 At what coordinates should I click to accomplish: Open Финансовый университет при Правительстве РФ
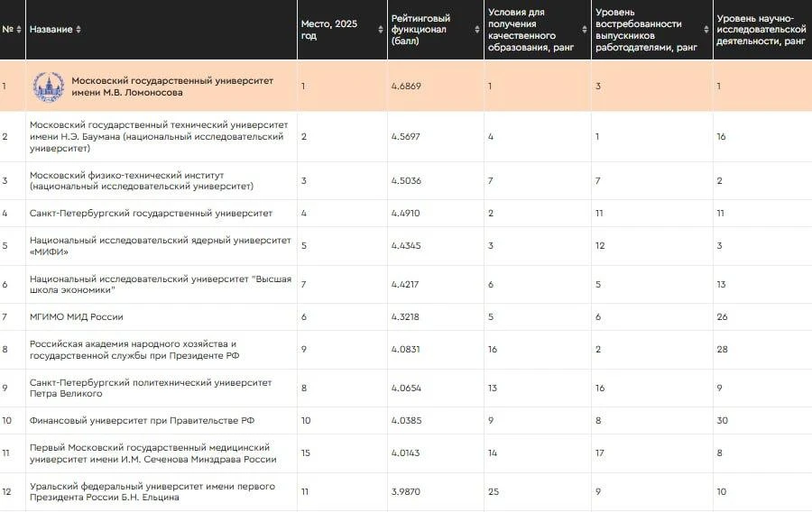[142, 420]
